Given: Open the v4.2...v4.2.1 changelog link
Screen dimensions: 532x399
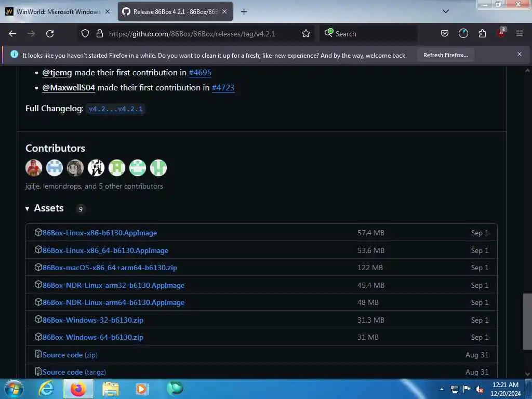Looking at the screenshot, I should [116, 109].
